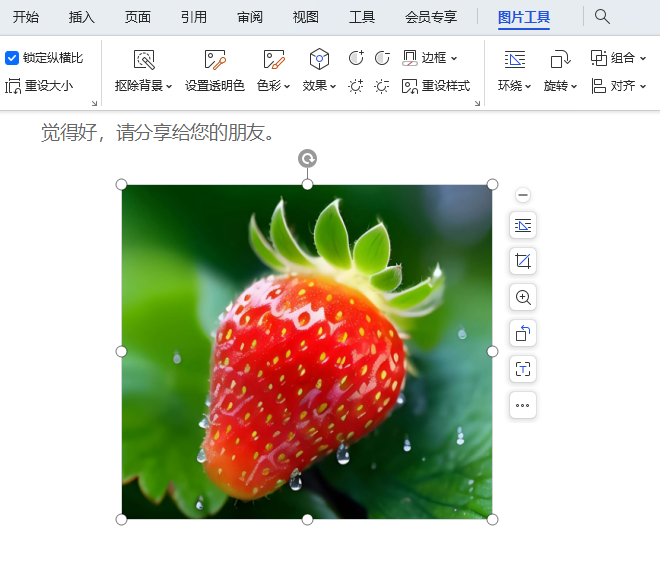This screenshot has height=569, width=660.
Task: Click the 抠除背景 icon
Action: click(144, 59)
